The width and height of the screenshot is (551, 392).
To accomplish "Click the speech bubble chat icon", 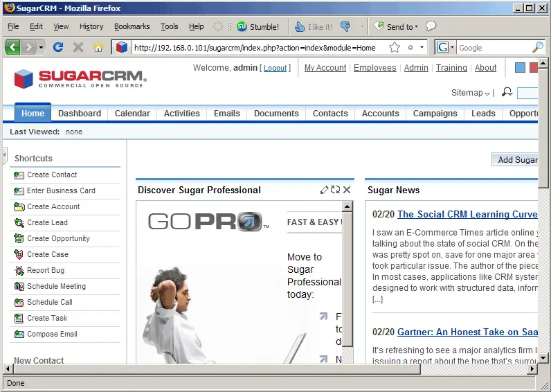I will click(431, 26).
